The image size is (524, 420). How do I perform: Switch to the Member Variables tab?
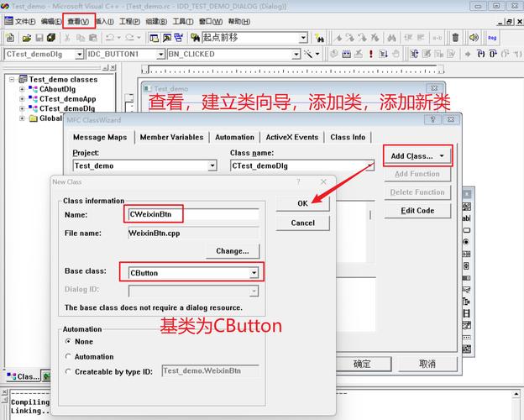pyautogui.click(x=171, y=138)
